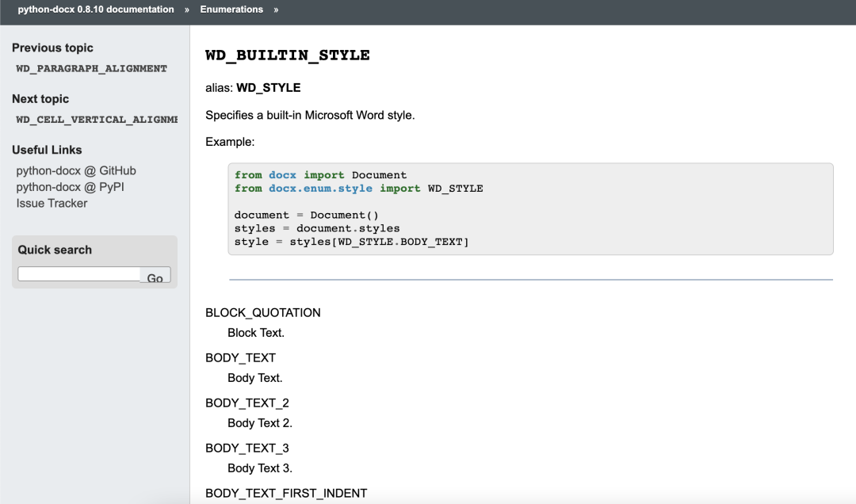The width and height of the screenshot is (856, 504).
Task: Click the 'Previous topic' sidebar heading
Action: pos(52,48)
